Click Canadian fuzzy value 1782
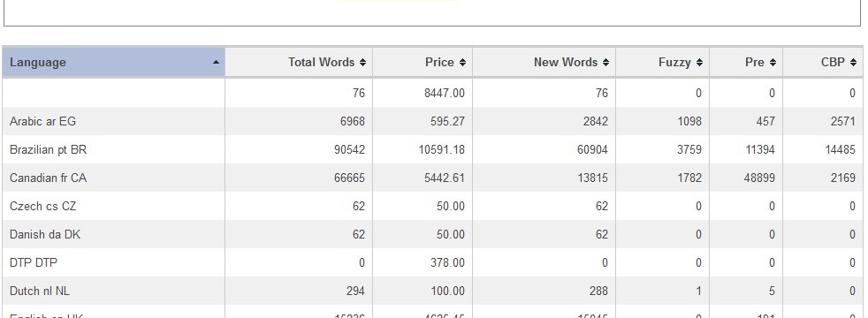The height and width of the screenshot is (318, 868). point(689,178)
